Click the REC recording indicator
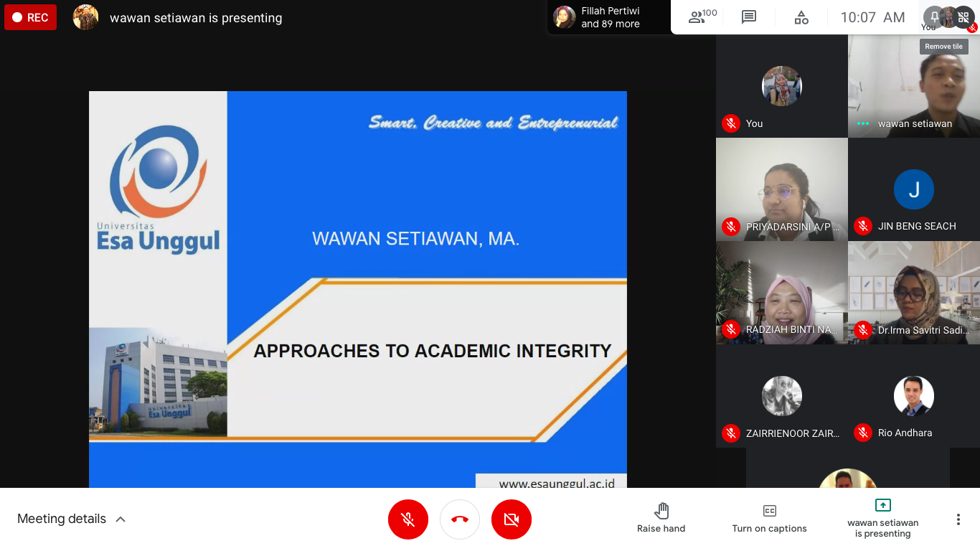This screenshot has height=551, width=980. pyautogui.click(x=30, y=18)
